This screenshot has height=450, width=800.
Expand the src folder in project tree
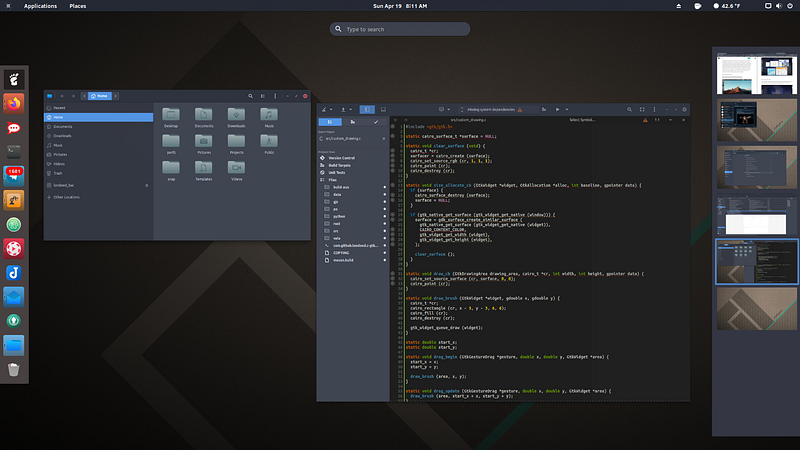[x=335, y=230]
